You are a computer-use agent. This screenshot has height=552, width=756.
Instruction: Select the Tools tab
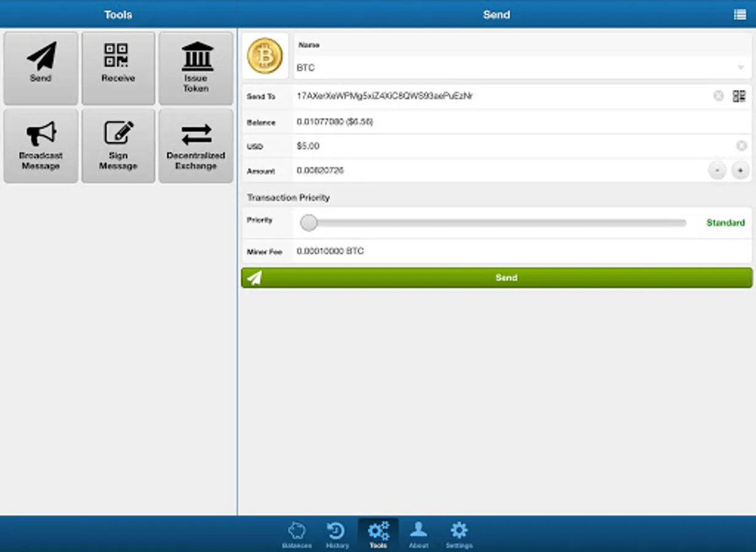[x=378, y=535]
